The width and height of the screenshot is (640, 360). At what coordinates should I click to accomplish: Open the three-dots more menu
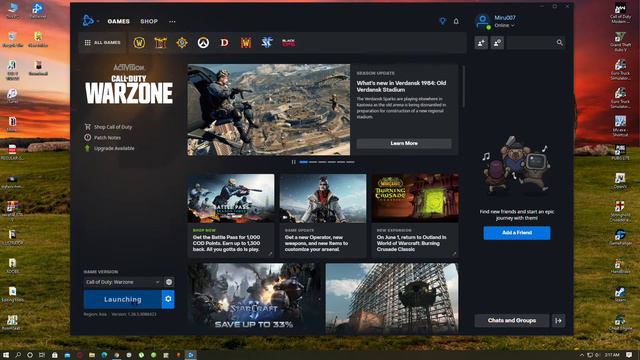[172, 21]
